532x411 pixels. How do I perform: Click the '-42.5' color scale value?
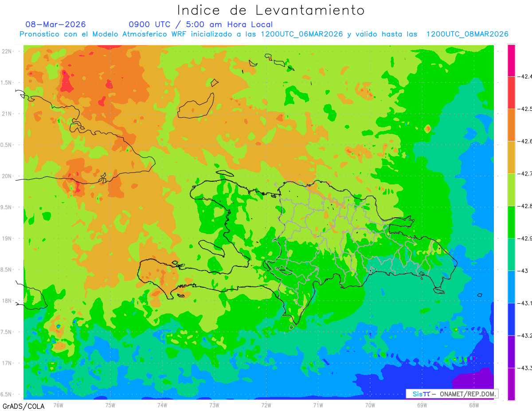(x=525, y=109)
